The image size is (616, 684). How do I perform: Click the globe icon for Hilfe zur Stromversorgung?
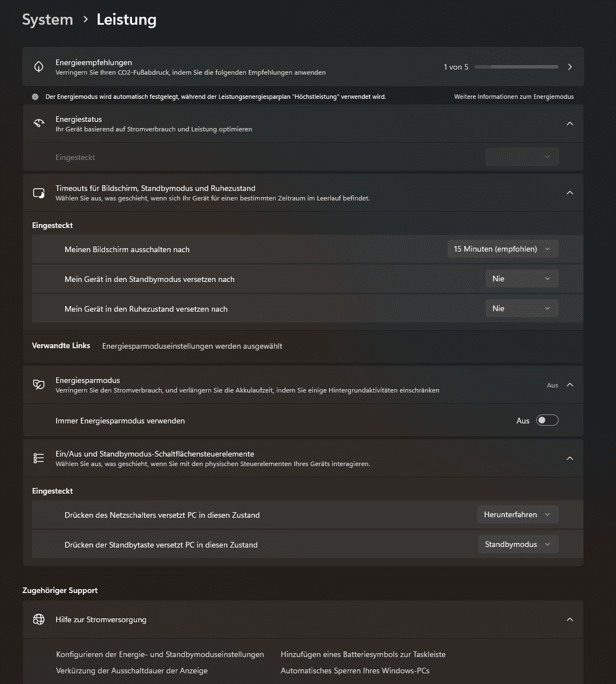click(x=39, y=619)
